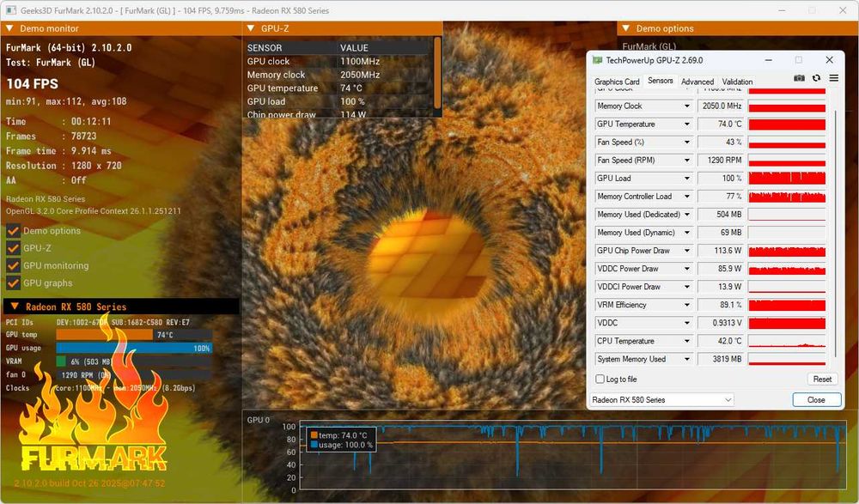Click the GPU Load red history graph
The height and width of the screenshot is (504, 859).
787,178
